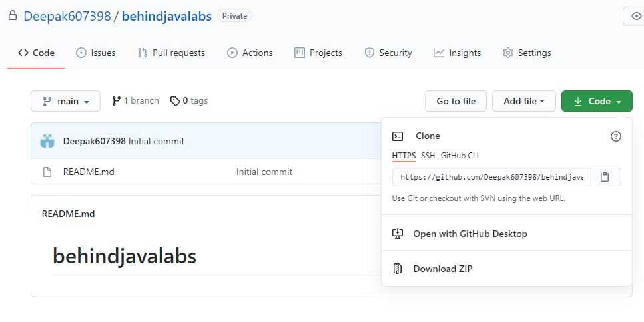
Task: Select the GitHub CLI clone tab
Action: click(460, 156)
